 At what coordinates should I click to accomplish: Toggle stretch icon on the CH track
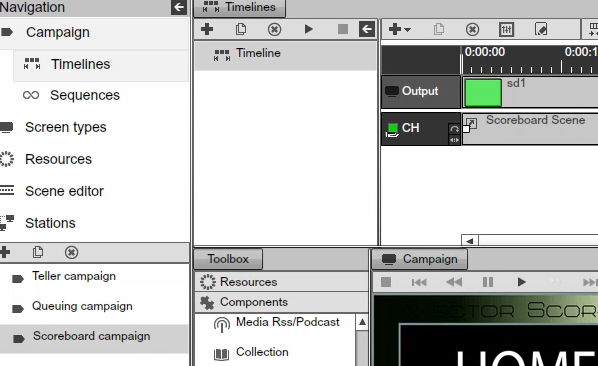(454, 140)
